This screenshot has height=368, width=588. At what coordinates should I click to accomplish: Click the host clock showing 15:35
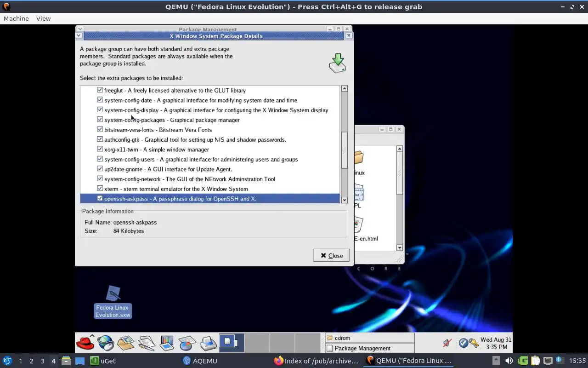577,361
